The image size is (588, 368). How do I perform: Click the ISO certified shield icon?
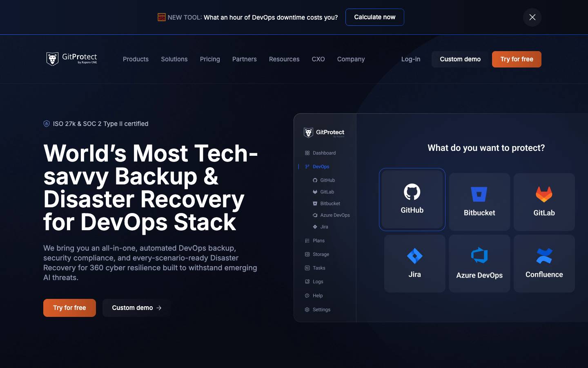47,123
